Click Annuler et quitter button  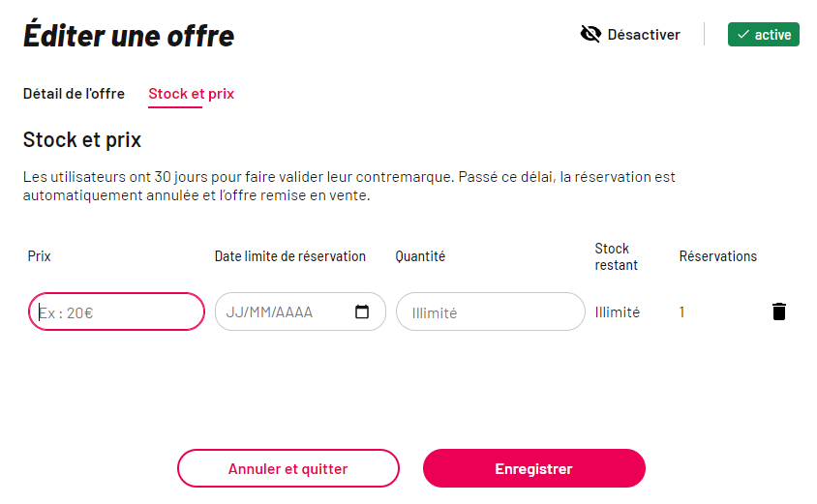click(288, 468)
